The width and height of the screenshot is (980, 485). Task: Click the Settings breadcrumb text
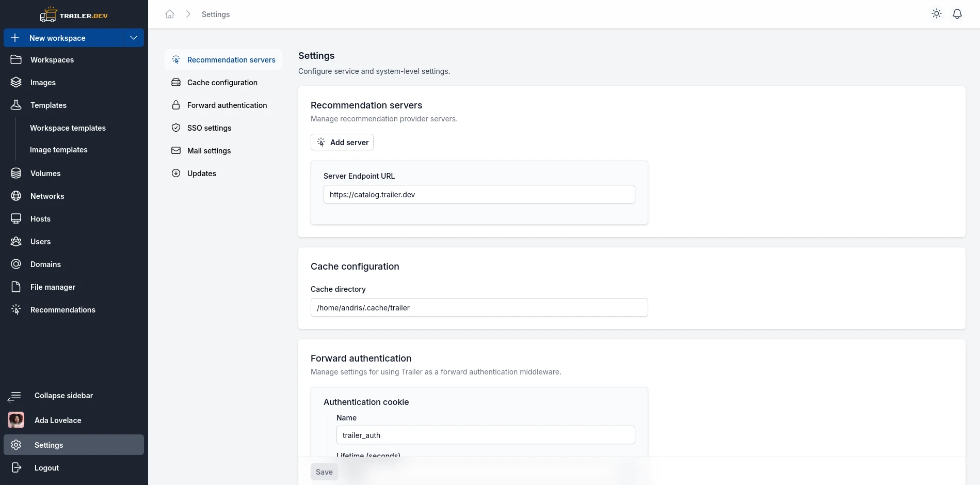pos(216,14)
